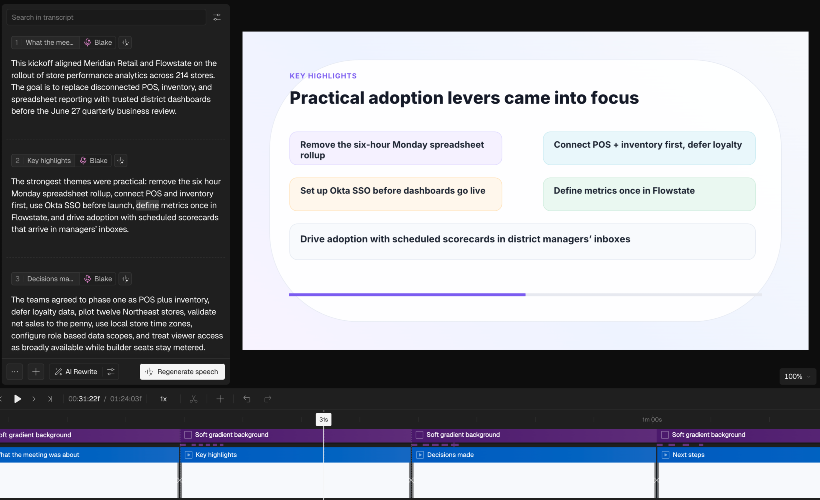Screen dimensions: 820x500
Task: Toggle checkbox on Soft gradient background above Next steps
Action: [x=665, y=435]
